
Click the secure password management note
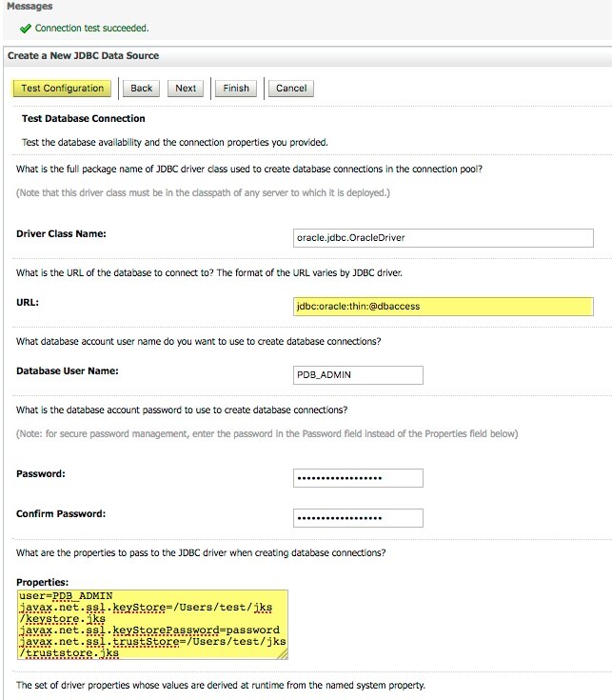(x=267, y=434)
